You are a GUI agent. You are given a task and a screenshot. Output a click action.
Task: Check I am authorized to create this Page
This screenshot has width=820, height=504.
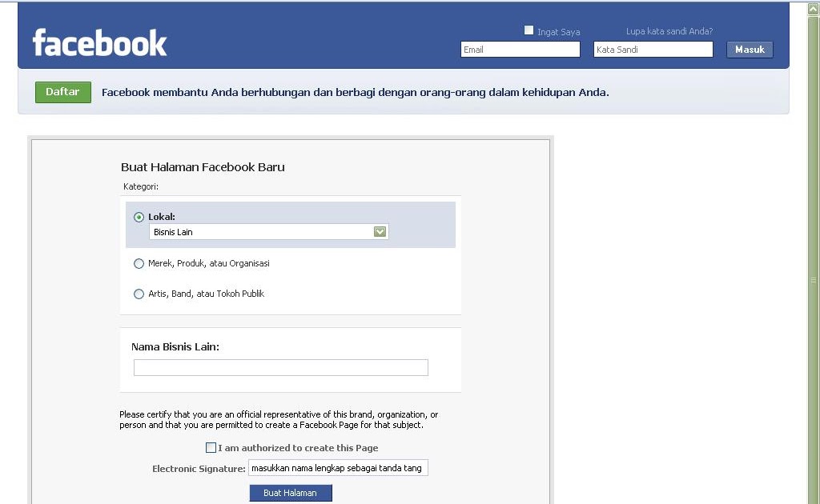(211, 447)
